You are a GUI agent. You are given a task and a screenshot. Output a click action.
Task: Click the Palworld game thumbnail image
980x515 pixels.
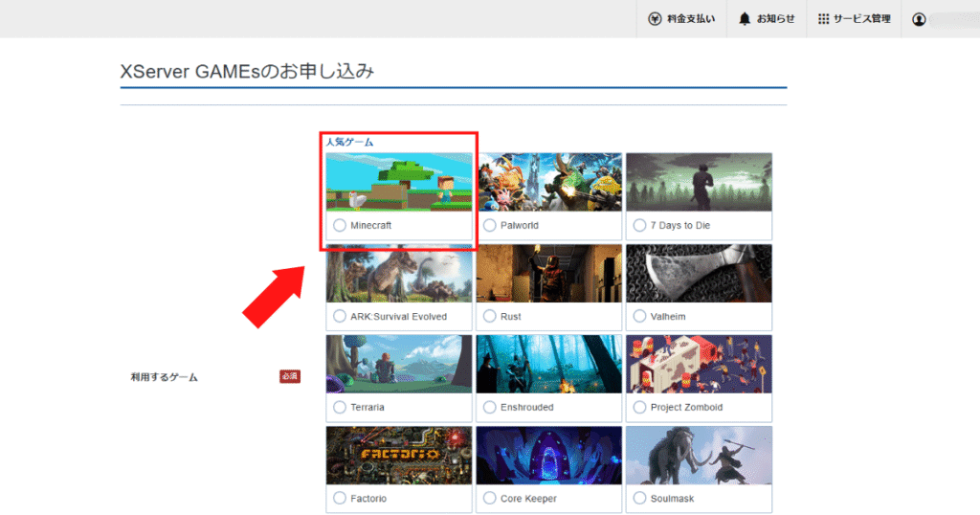548,182
